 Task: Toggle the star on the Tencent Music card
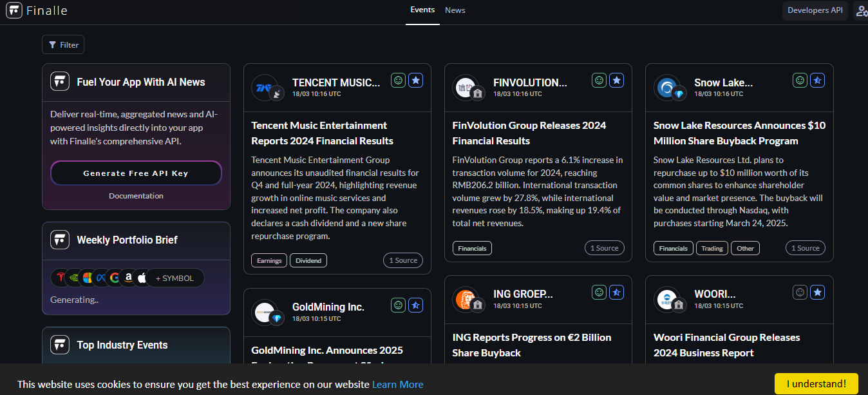416,81
